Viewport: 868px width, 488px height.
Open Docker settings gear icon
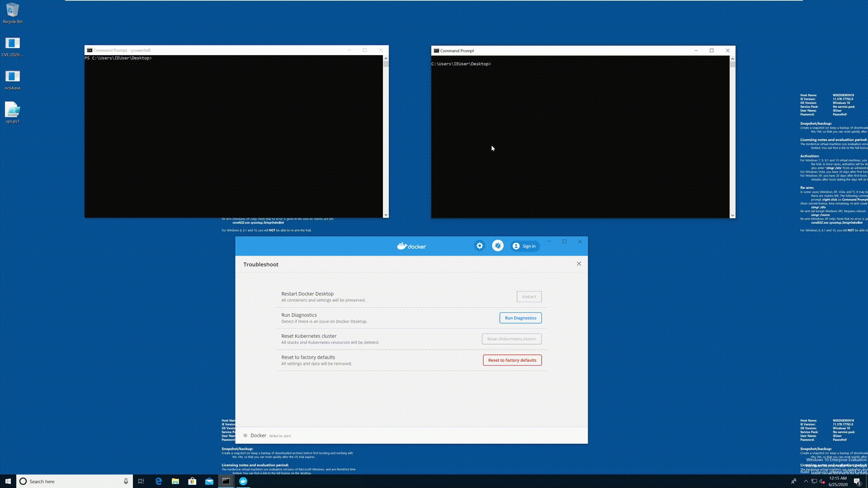480,246
